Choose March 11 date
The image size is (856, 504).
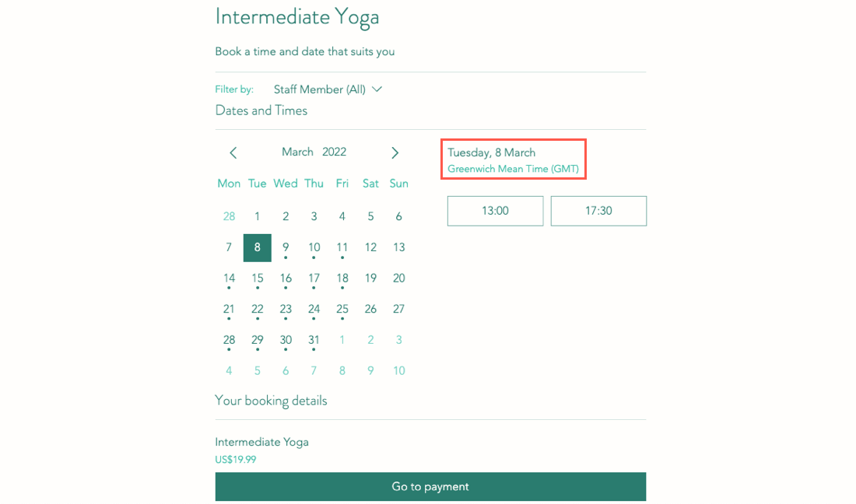pos(342,247)
